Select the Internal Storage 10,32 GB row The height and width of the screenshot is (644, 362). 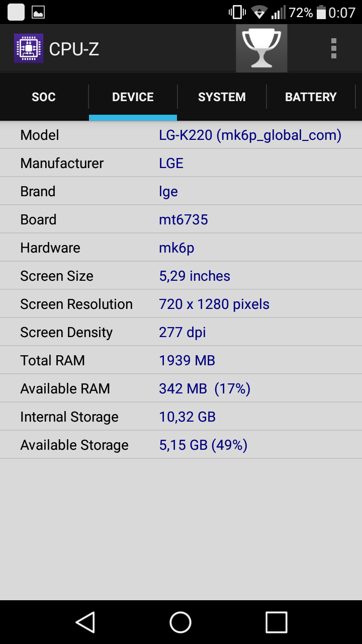coord(181,417)
